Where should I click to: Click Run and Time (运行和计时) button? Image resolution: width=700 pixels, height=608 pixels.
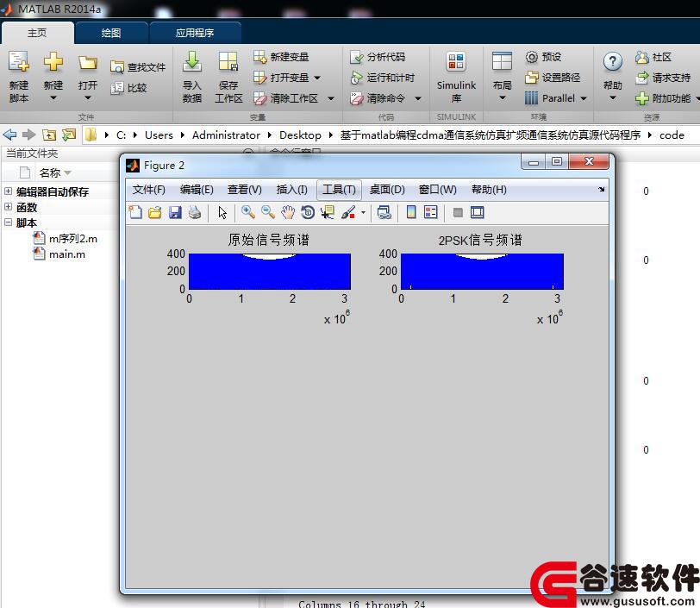(x=383, y=78)
